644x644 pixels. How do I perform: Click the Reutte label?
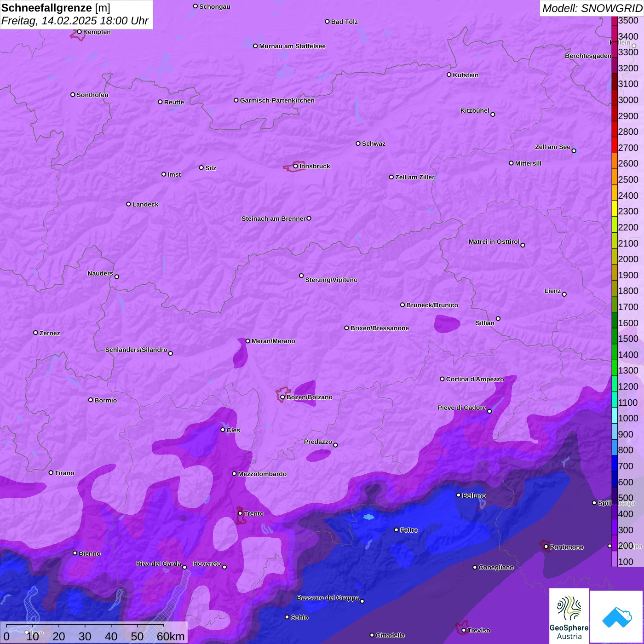[x=174, y=102]
